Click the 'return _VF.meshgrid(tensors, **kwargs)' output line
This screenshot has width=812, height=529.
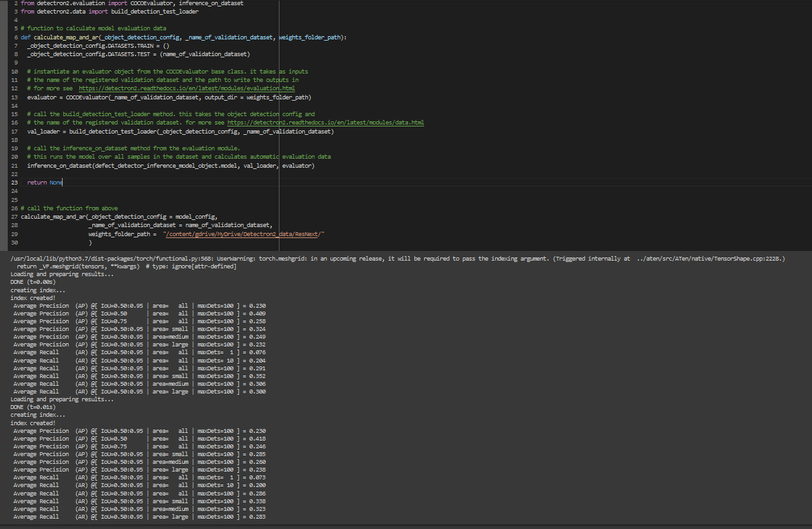click(x=127, y=266)
